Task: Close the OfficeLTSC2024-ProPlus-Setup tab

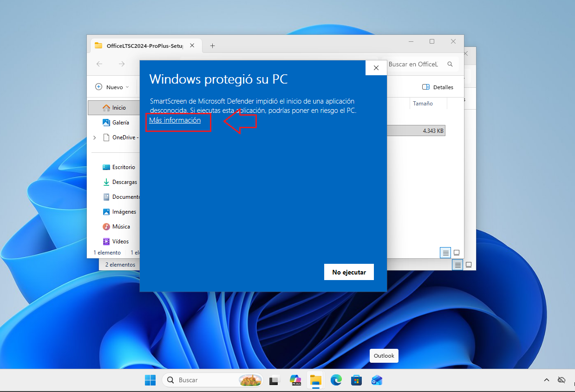Action: [x=192, y=46]
